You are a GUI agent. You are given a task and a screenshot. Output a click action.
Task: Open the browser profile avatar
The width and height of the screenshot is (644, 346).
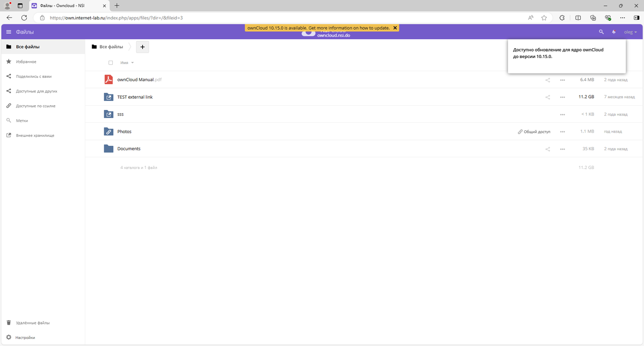tap(8, 5)
